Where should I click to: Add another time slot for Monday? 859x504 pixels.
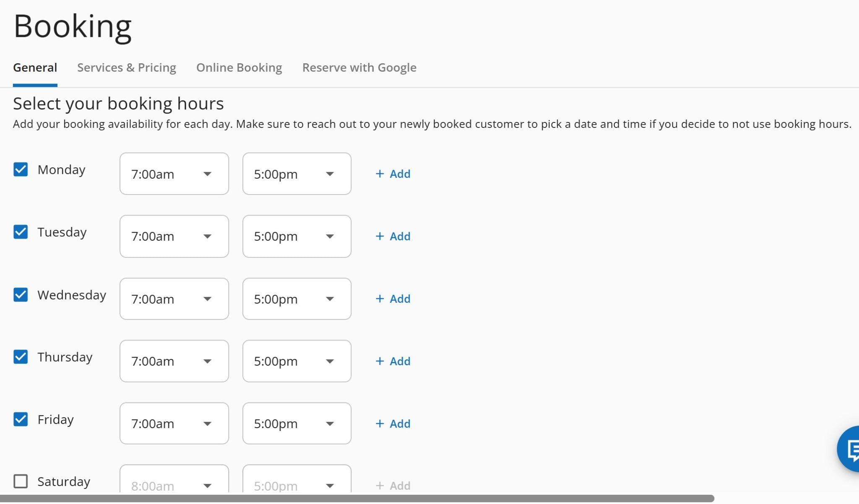[393, 174]
